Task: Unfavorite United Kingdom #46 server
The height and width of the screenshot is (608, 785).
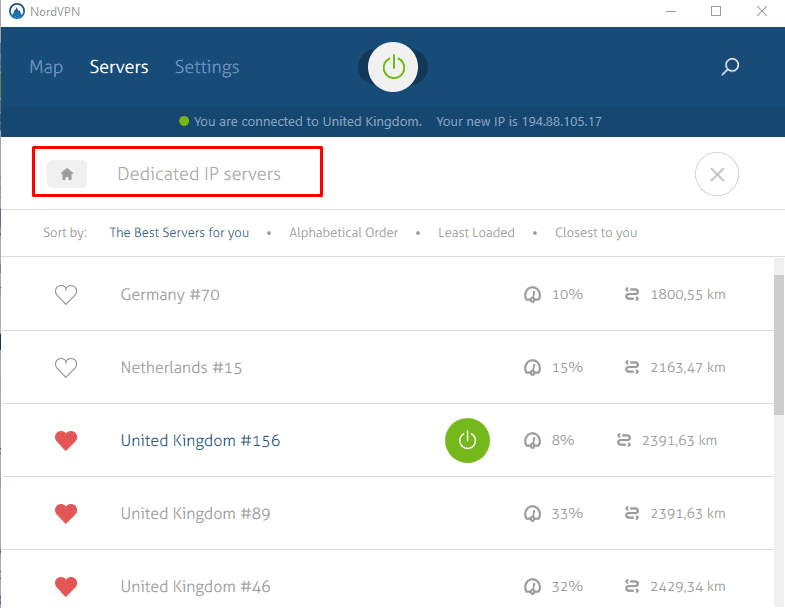Action: [x=66, y=586]
